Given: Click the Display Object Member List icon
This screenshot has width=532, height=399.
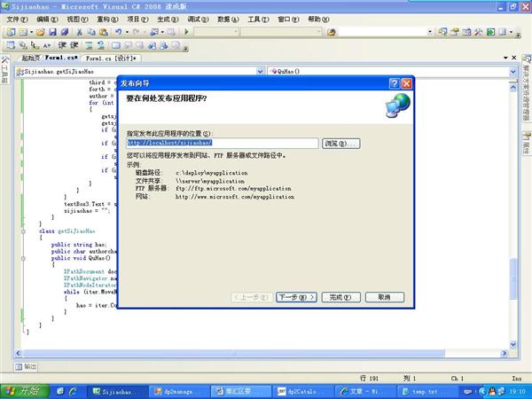Looking at the screenshot, I should point(12,45).
